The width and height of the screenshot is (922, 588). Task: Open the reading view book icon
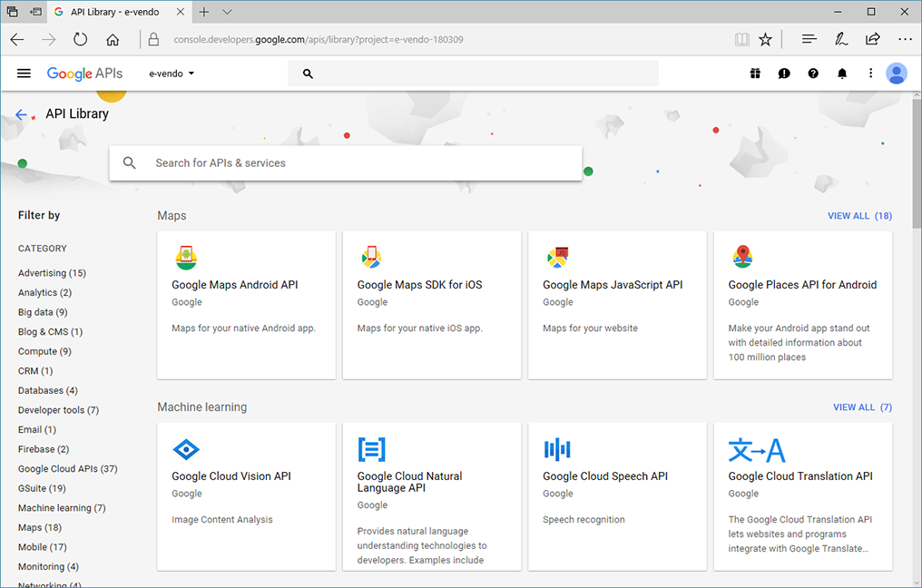(x=742, y=39)
